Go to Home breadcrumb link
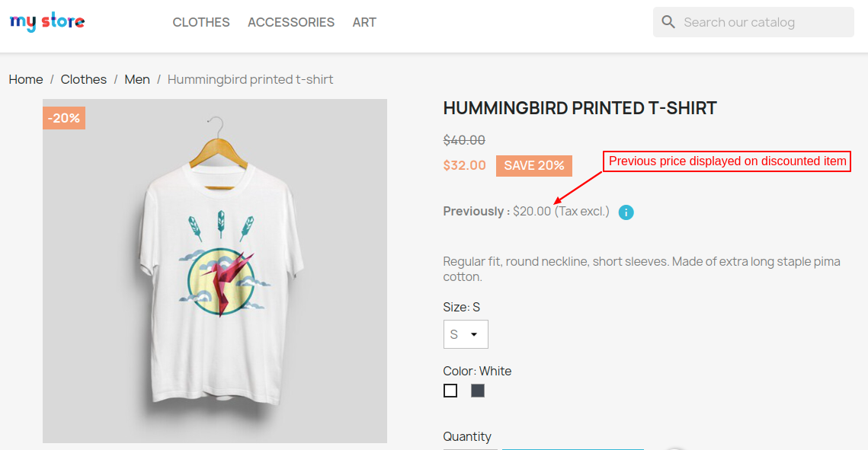 click(26, 79)
